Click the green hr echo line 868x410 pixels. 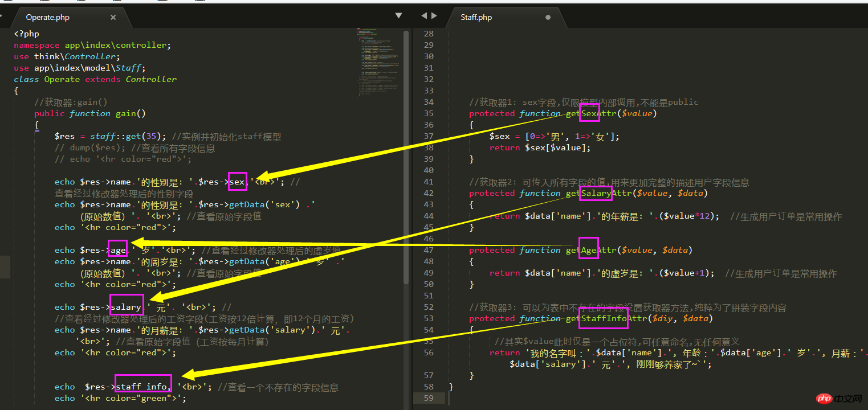point(120,398)
